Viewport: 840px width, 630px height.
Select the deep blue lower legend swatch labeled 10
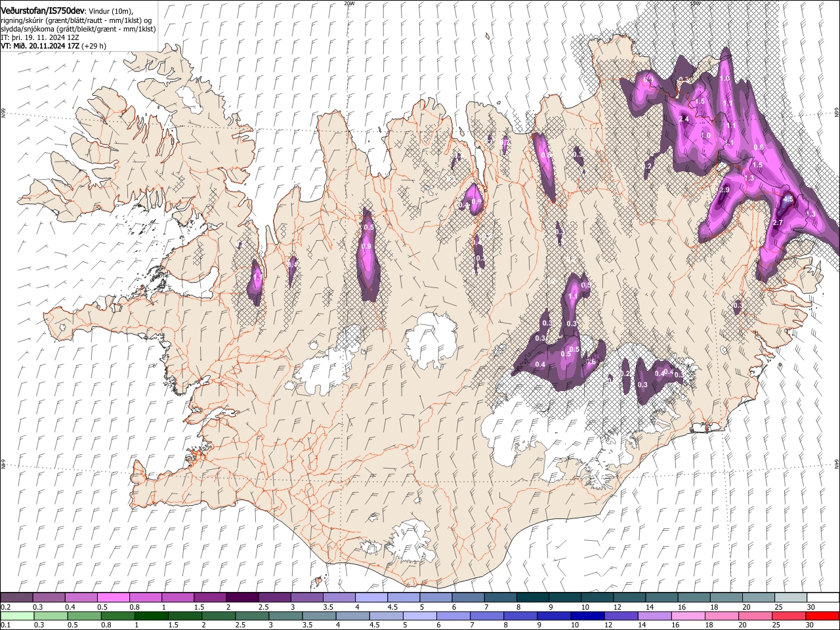click(587, 616)
